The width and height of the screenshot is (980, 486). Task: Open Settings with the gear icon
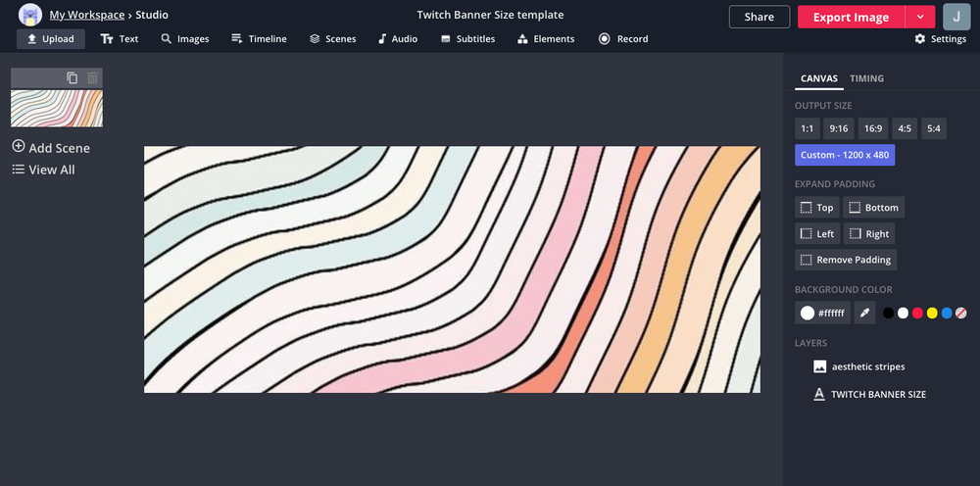pos(940,39)
